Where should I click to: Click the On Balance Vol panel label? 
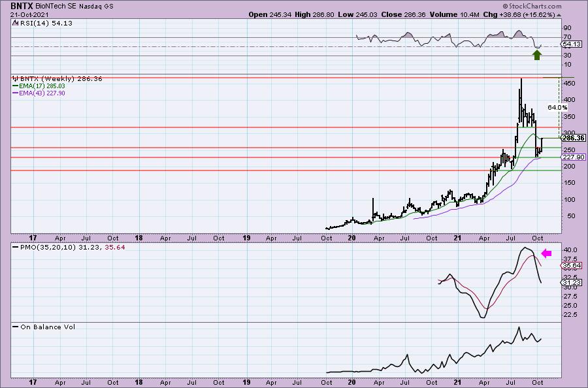tap(48, 327)
